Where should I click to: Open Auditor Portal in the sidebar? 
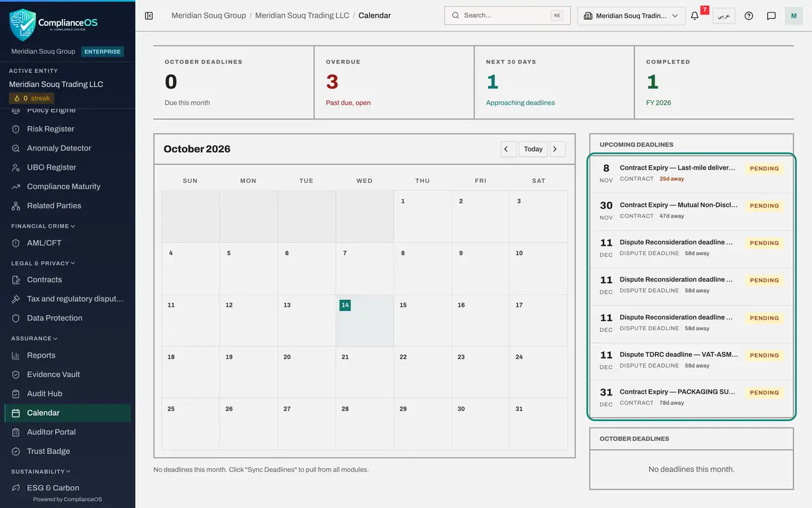(67, 432)
